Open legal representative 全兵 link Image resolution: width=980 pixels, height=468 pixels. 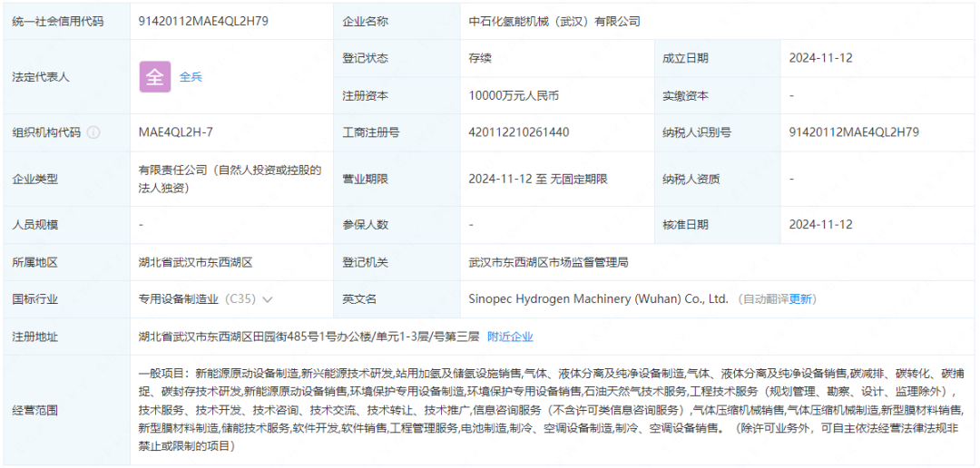[191, 77]
